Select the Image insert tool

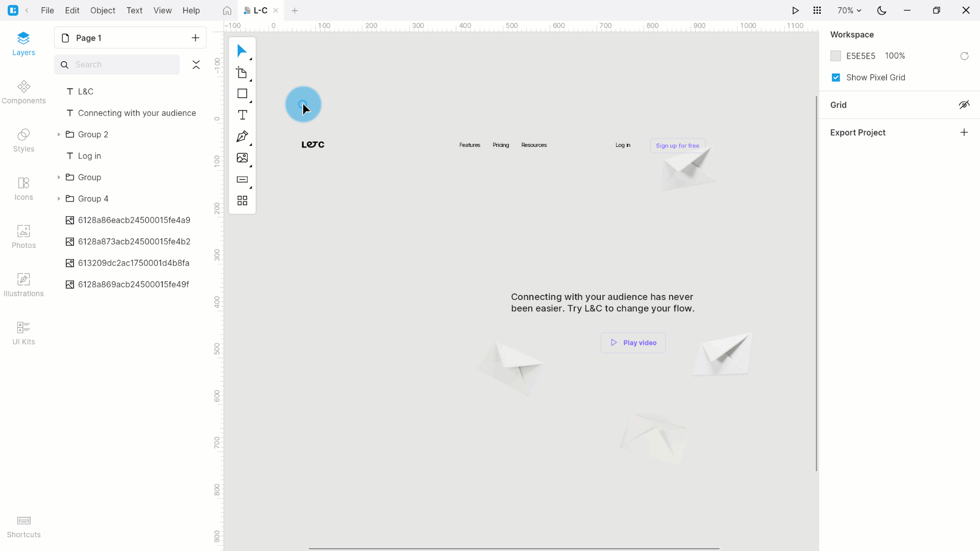point(241,158)
